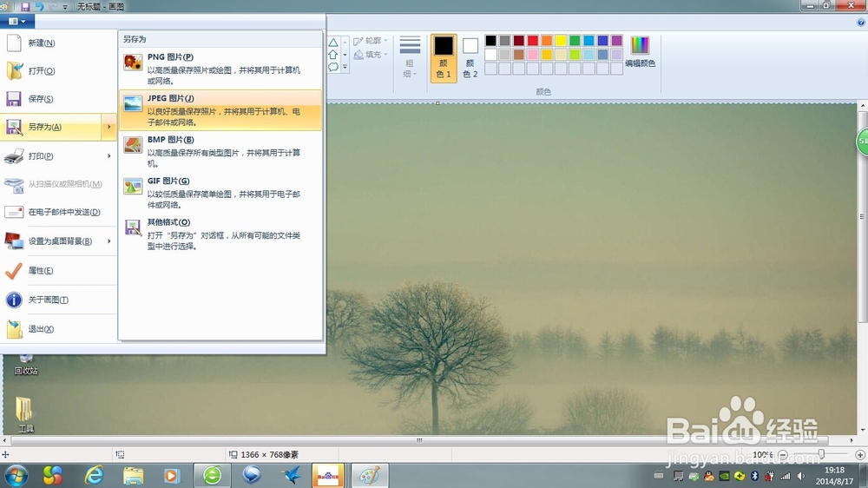Click the horizontal scrollbar of canvas
This screenshot has width=868, height=488.
click(419, 440)
